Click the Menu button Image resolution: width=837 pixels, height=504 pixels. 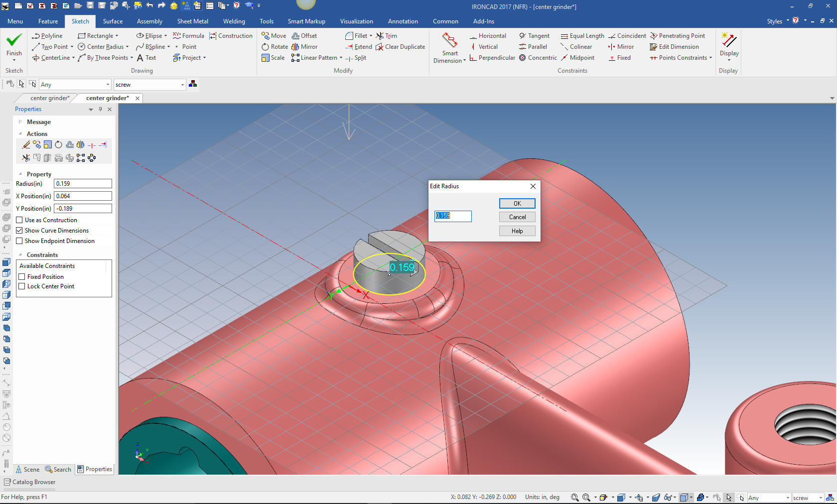[x=15, y=21]
